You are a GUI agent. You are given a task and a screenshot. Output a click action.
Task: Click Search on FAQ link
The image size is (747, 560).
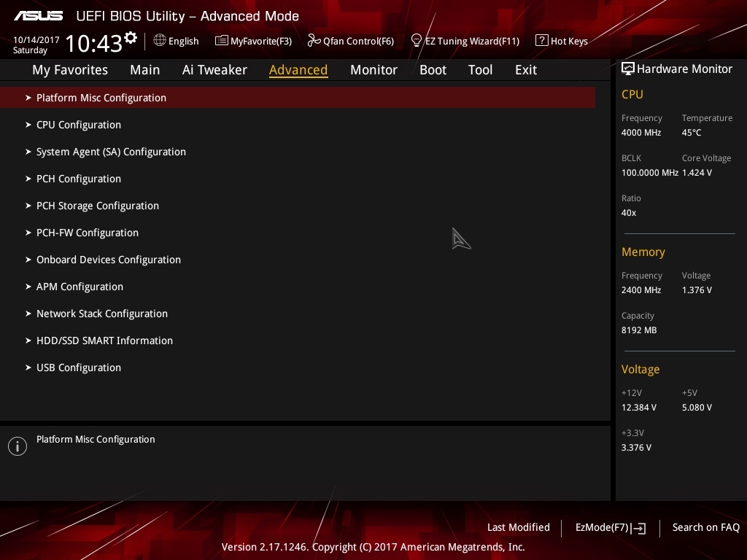(x=705, y=527)
